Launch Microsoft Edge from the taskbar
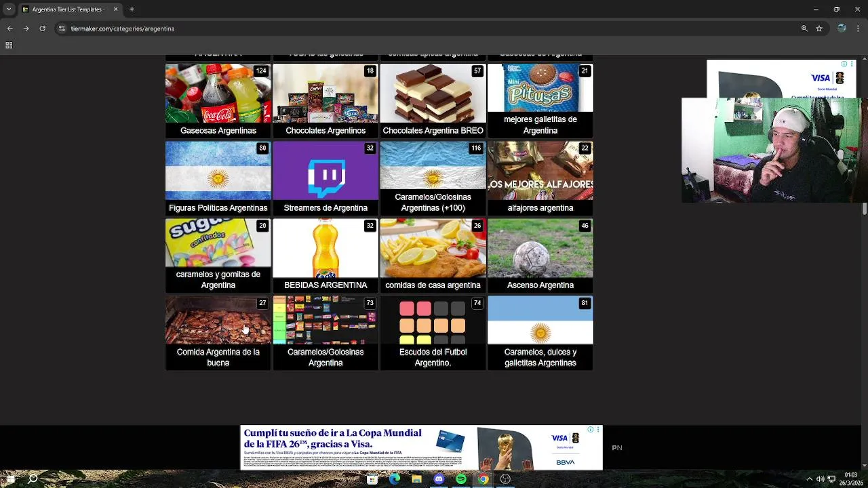The image size is (868, 488). pyautogui.click(x=395, y=479)
